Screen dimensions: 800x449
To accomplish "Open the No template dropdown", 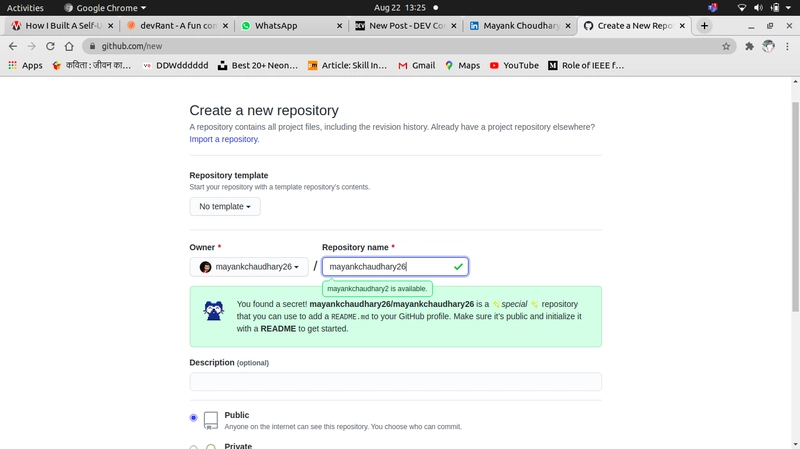I will click(x=225, y=206).
